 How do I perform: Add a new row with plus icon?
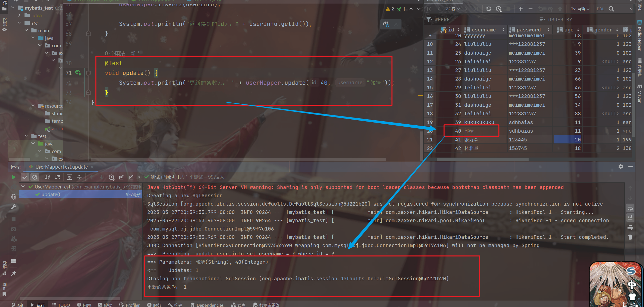(520, 9)
